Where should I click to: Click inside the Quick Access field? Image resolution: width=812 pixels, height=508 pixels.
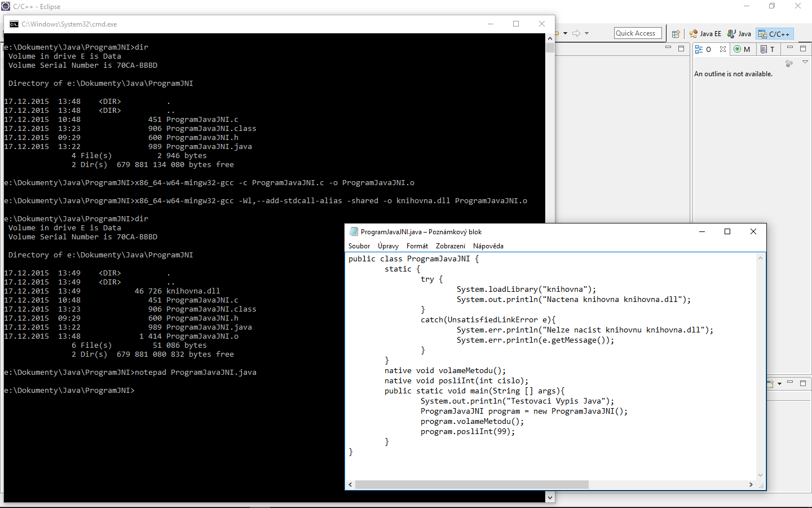pos(637,33)
